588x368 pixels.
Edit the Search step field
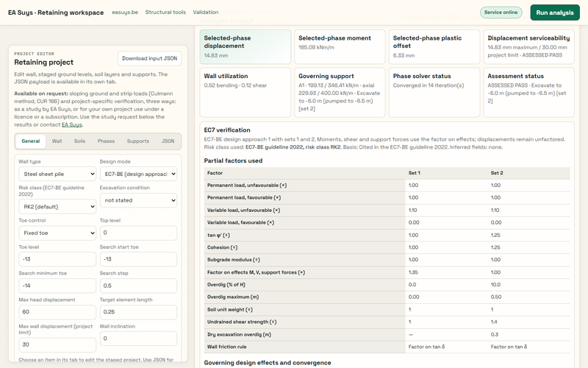click(138, 286)
